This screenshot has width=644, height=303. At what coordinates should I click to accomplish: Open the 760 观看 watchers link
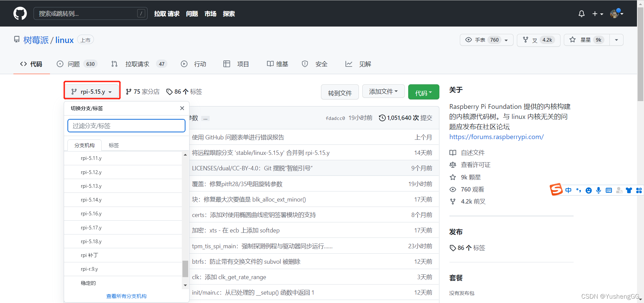[x=467, y=189]
